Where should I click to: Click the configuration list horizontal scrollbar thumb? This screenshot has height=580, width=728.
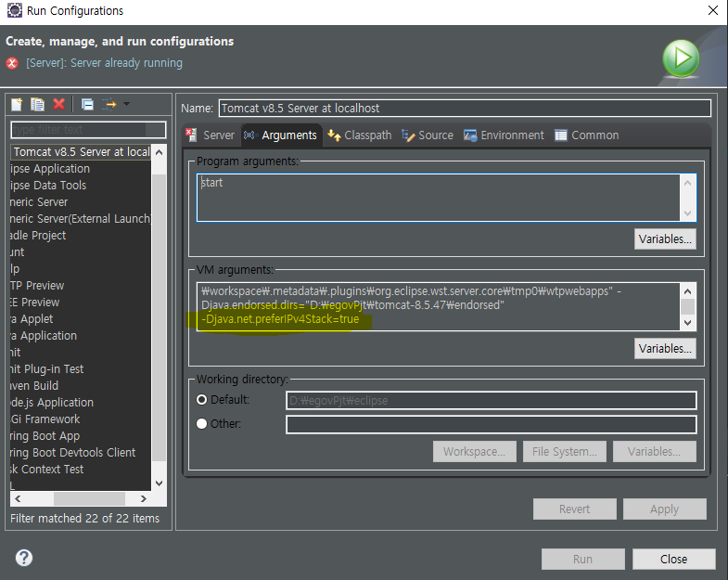(x=89, y=498)
